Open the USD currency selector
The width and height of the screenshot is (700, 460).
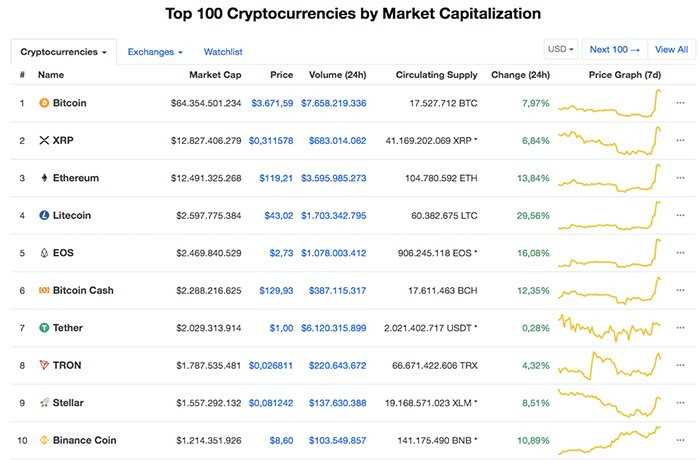click(x=559, y=49)
